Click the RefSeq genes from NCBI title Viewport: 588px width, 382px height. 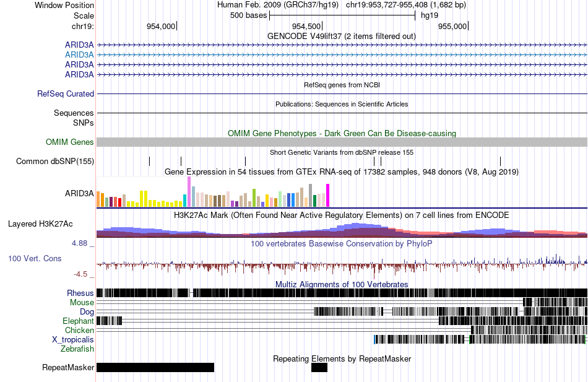[342, 85]
